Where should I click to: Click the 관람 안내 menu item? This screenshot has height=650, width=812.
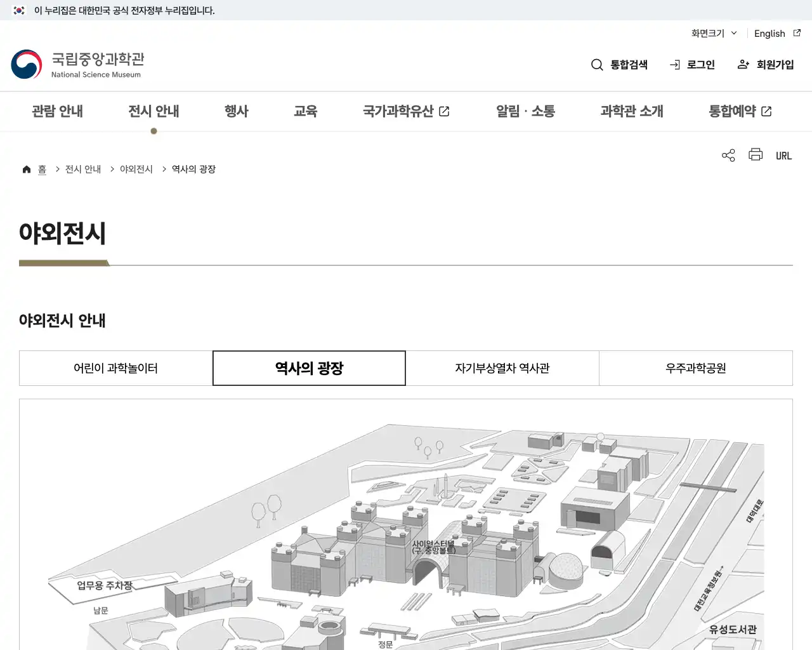point(58,111)
